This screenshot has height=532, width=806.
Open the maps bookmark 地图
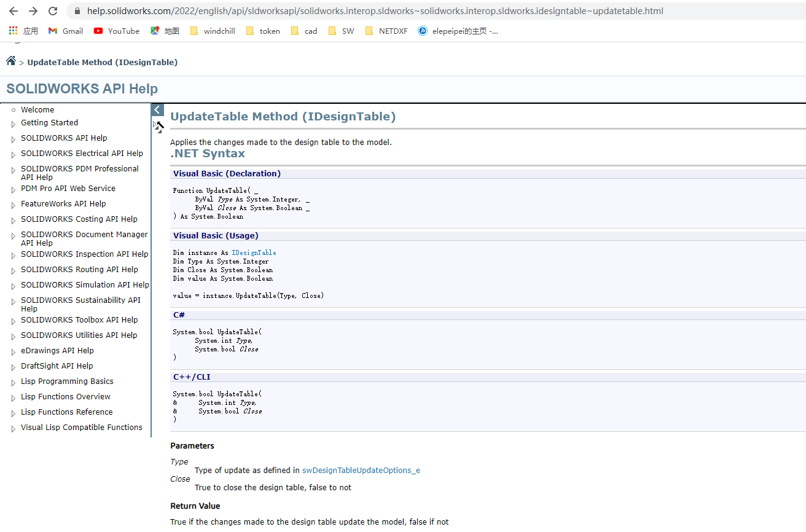coord(165,31)
